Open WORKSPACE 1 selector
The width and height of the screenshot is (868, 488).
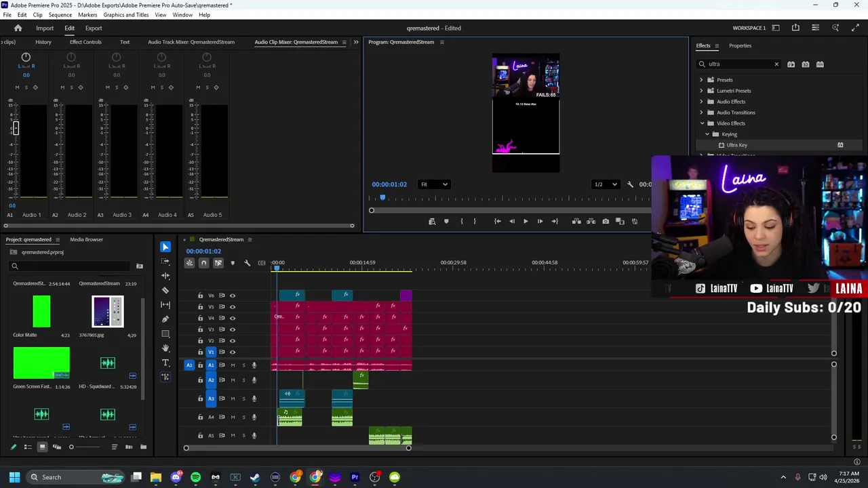coord(749,28)
